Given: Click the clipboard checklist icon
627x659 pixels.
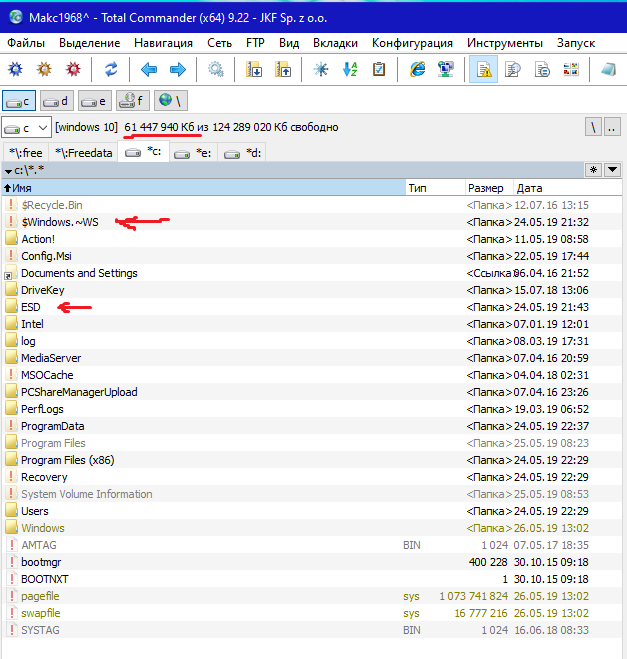Looking at the screenshot, I should point(379,69).
